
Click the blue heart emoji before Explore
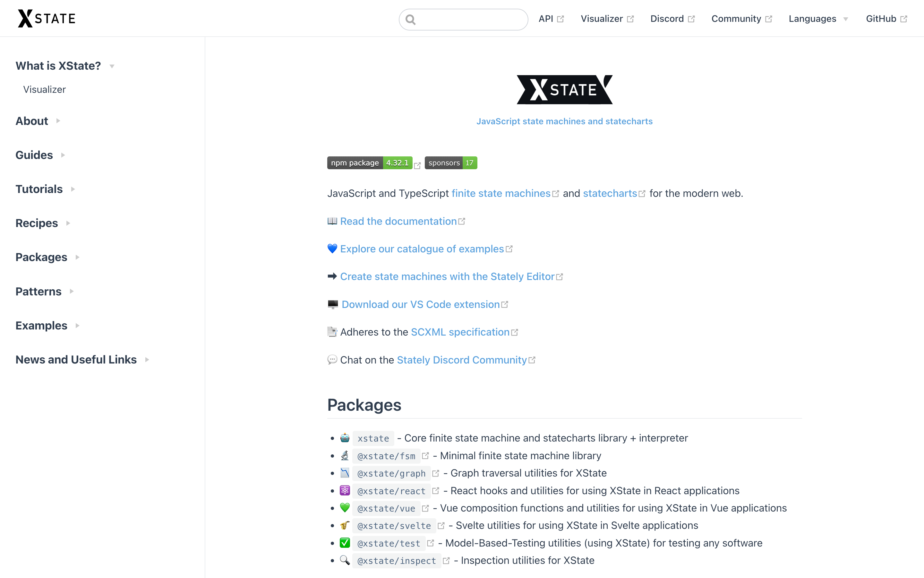[x=332, y=249]
